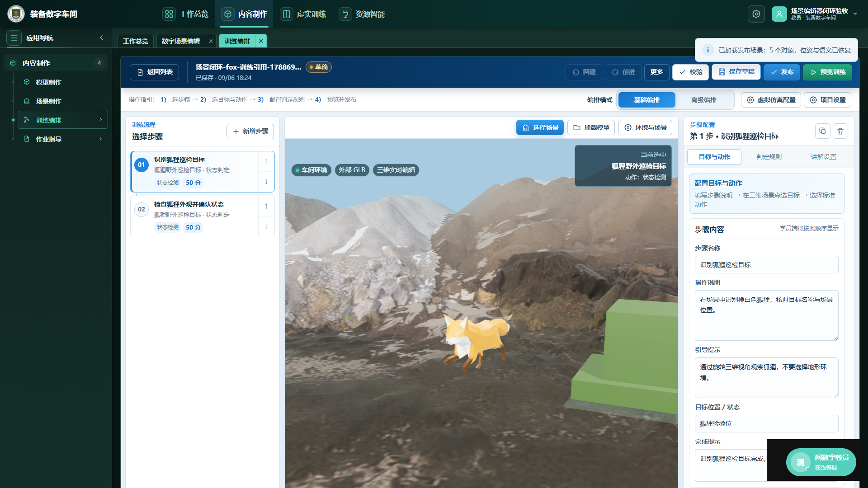Screen dimensions: 868x488
Task: Expand the 作业指导 sidebar chevron
Action: point(101,139)
